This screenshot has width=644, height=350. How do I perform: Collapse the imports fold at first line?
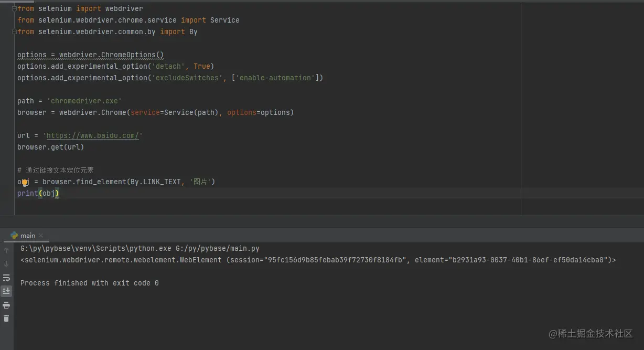pos(14,8)
